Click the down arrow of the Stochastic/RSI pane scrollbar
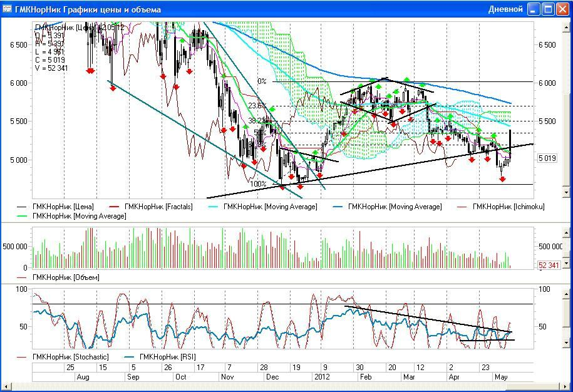 click(x=566, y=343)
